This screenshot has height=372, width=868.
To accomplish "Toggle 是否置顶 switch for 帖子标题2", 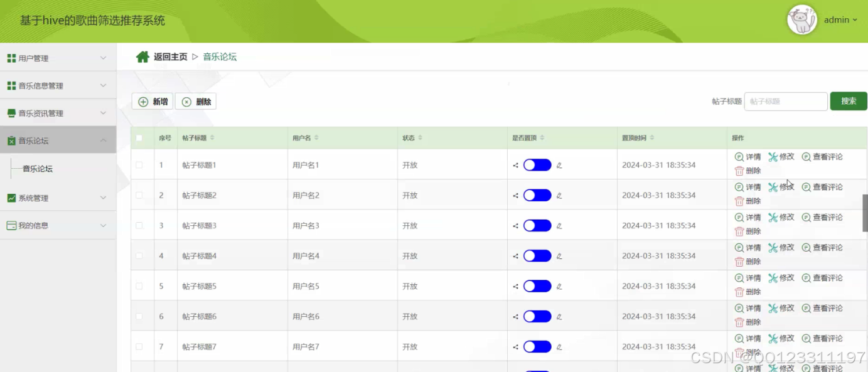I will coord(537,195).
